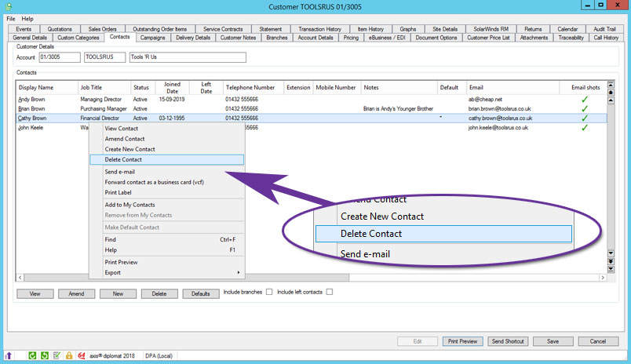The height and width of the screenshot is (364, 631).
Task: Click the Tools 'R Us name field
Action: pos(188,57)
